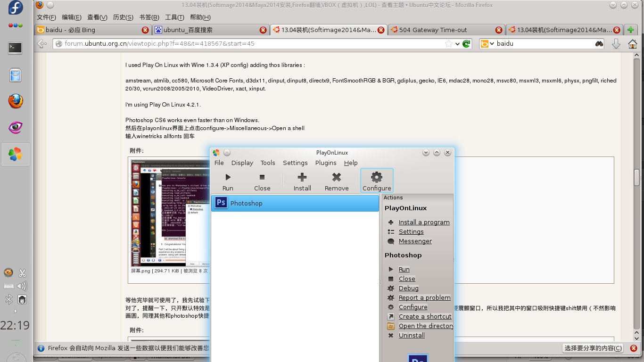The height and width of the screenshot is (362, 644).
Task: Click the 选择要分享的内容(C) button
Action: coord(594,348)
